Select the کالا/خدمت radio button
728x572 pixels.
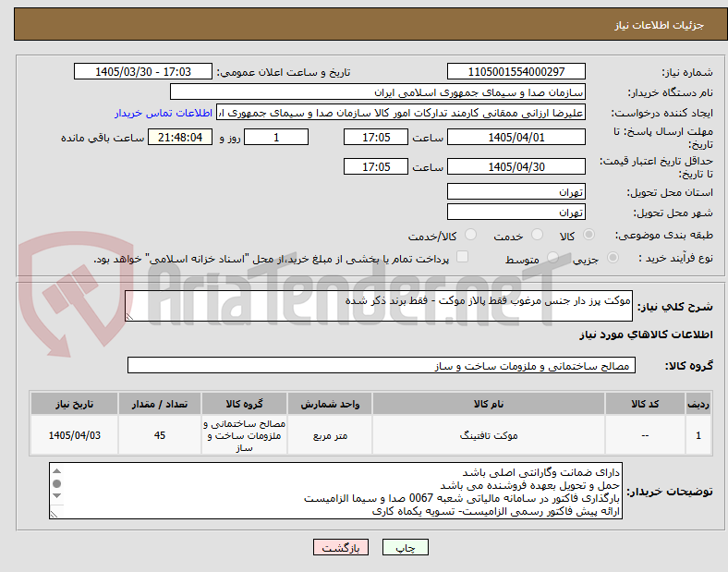[470, 235]
